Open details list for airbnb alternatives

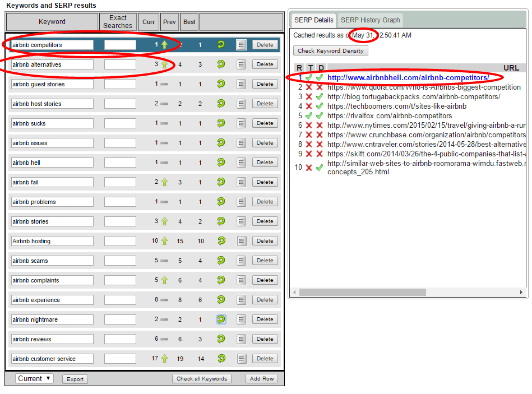pyautogui.click(x=241, y=64)
